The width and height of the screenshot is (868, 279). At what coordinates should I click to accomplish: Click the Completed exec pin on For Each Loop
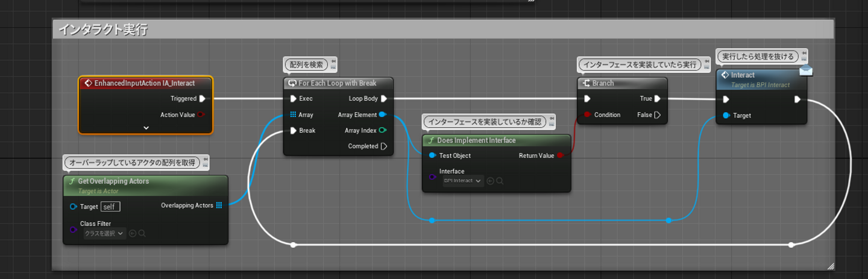click(383, 146)
